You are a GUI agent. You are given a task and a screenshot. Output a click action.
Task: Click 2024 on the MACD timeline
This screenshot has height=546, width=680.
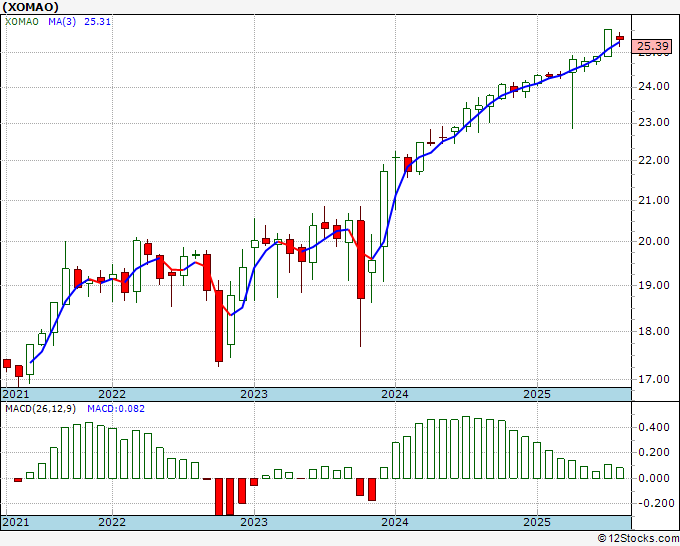(395, 522)
